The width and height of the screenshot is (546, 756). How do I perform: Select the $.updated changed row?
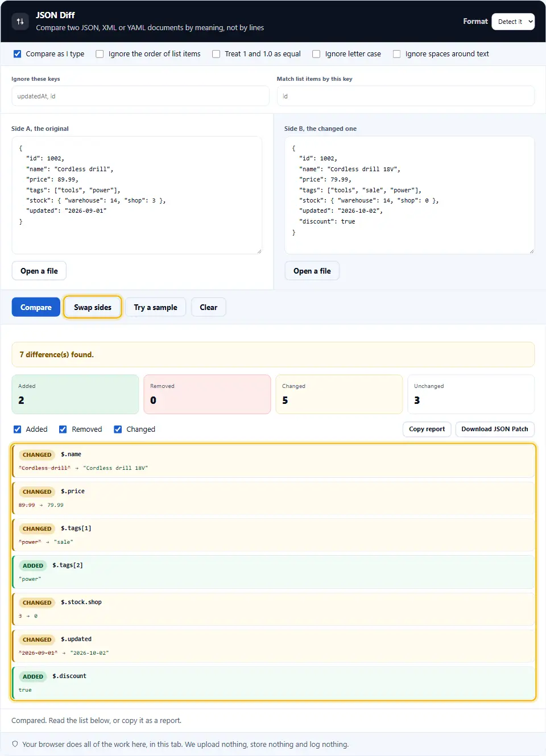[x=273, y=646]
